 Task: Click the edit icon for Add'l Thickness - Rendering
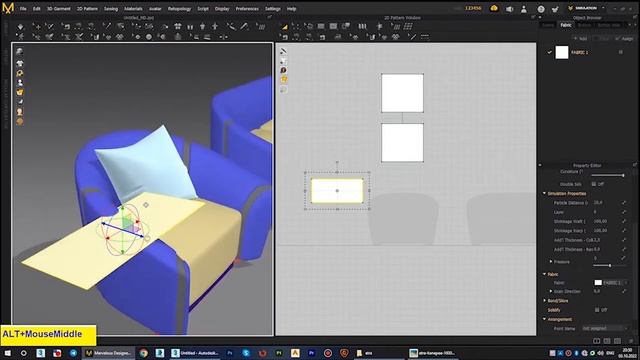tap(624, 249)
